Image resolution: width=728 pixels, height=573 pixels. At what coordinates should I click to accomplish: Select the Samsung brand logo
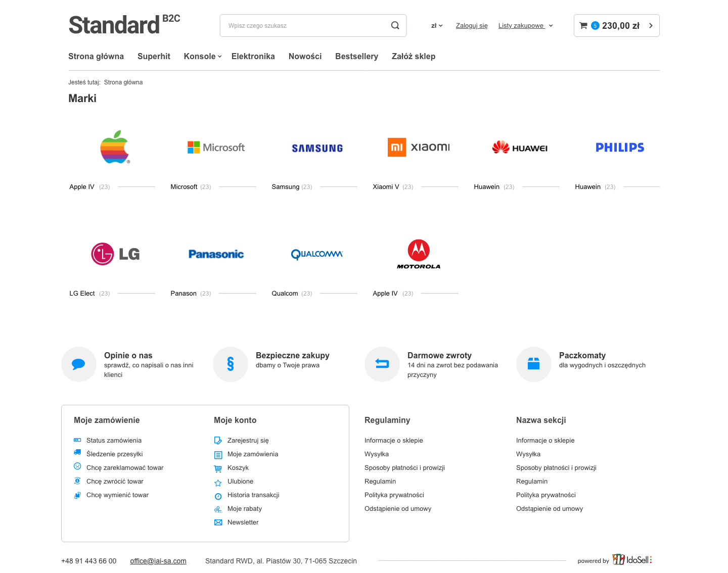(317, 148)
